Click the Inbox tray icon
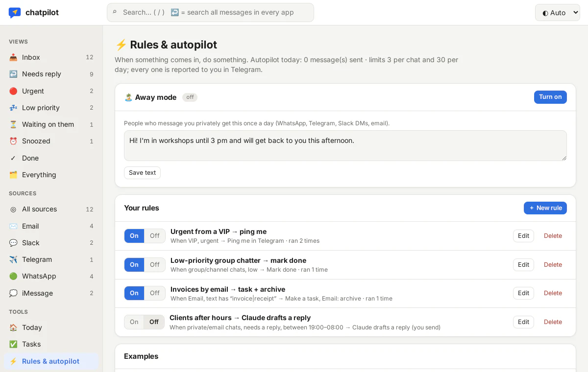This screenshot has width=588, height=372. tap(13, 57)
